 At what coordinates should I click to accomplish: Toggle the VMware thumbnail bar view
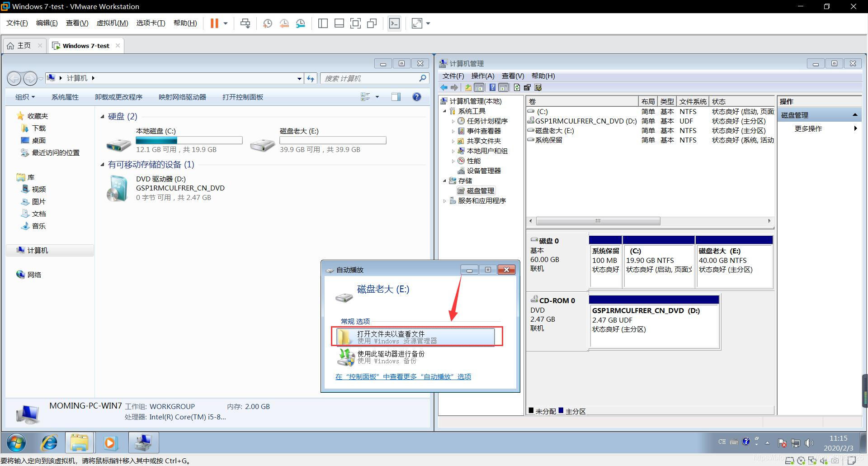pos(339,23)
